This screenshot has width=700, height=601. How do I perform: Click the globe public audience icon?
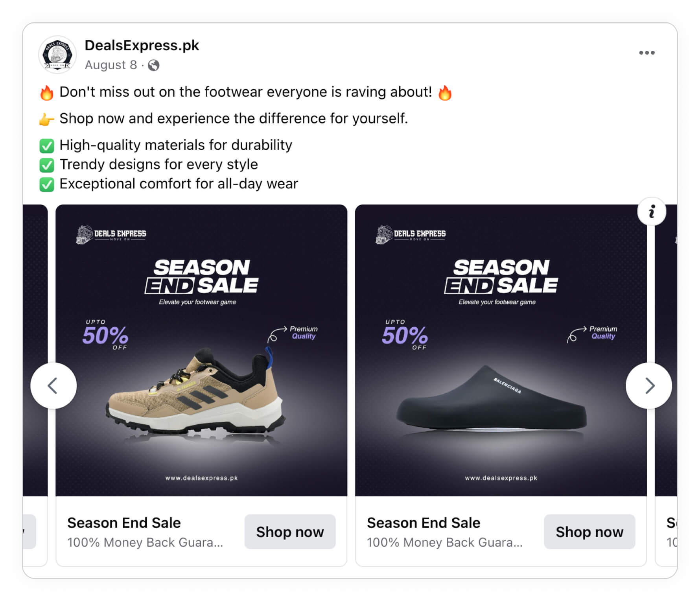tap(153, 65)
